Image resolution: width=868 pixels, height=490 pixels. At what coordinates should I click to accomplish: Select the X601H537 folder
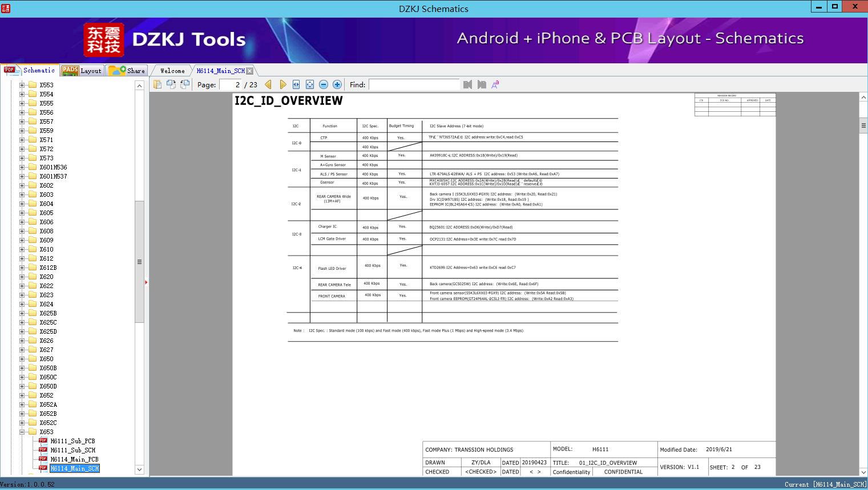tap(53, 176)
